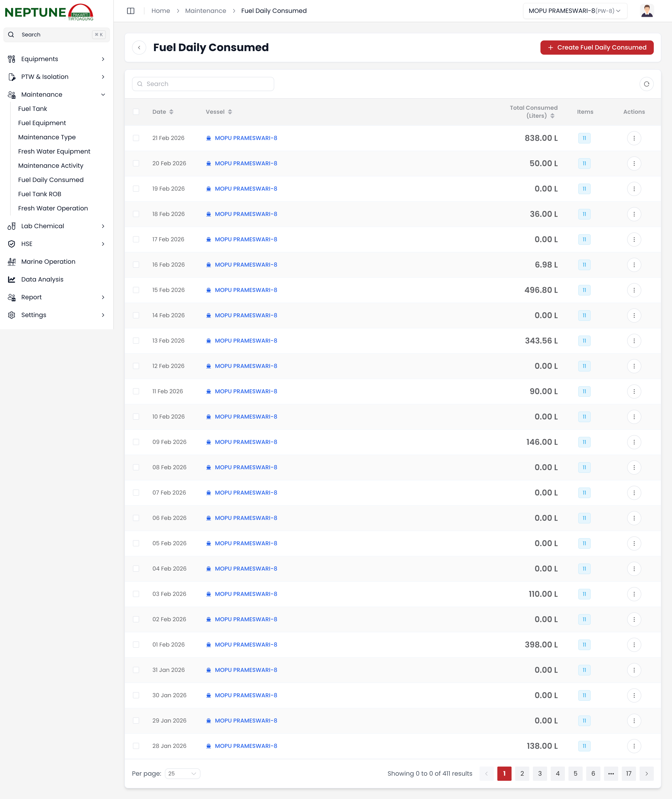Tick checkbox for 13 Feb 2026 row
The width and height of the screenshot is (672, 799).
[x=136, y=341]
